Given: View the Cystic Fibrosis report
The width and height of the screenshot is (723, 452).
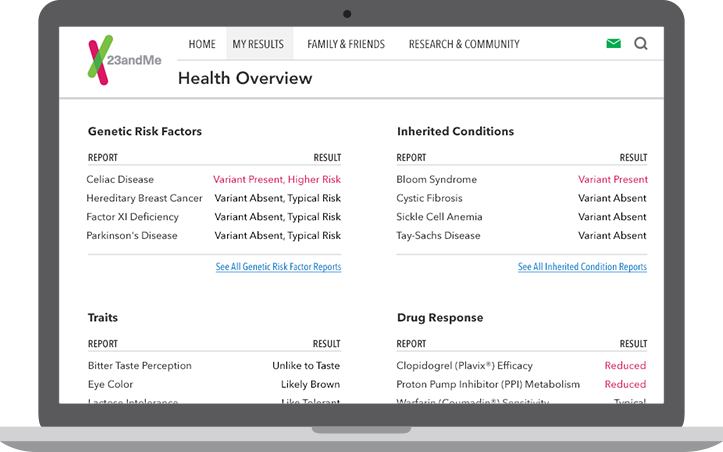Looking at the screenshot, I should pyautogui.click(x=430, y=198).
